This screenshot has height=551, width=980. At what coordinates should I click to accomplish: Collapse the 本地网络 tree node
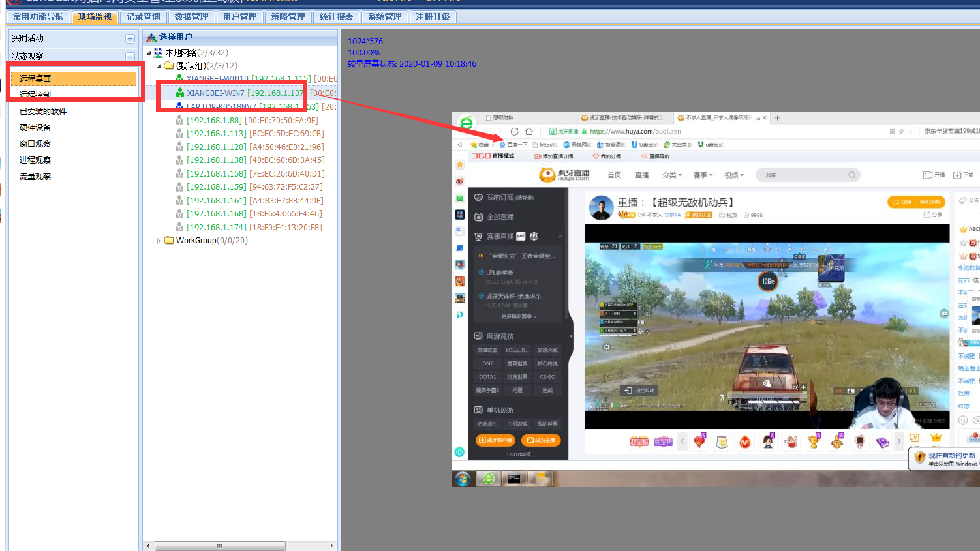tap(149, 53)
